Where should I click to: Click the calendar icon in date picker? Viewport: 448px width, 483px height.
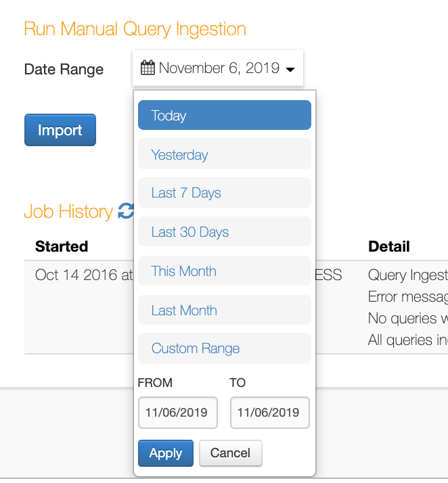[148, 68]
